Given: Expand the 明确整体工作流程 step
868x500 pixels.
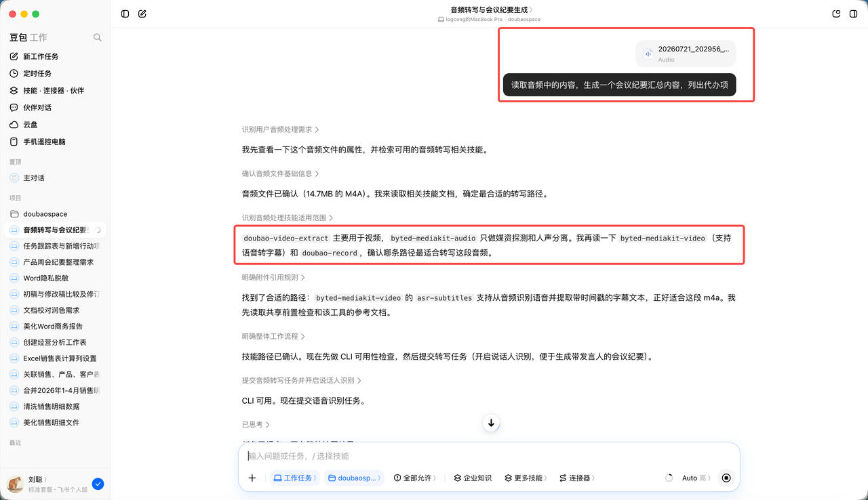Looking at the screenshot, I should [273, 336].
